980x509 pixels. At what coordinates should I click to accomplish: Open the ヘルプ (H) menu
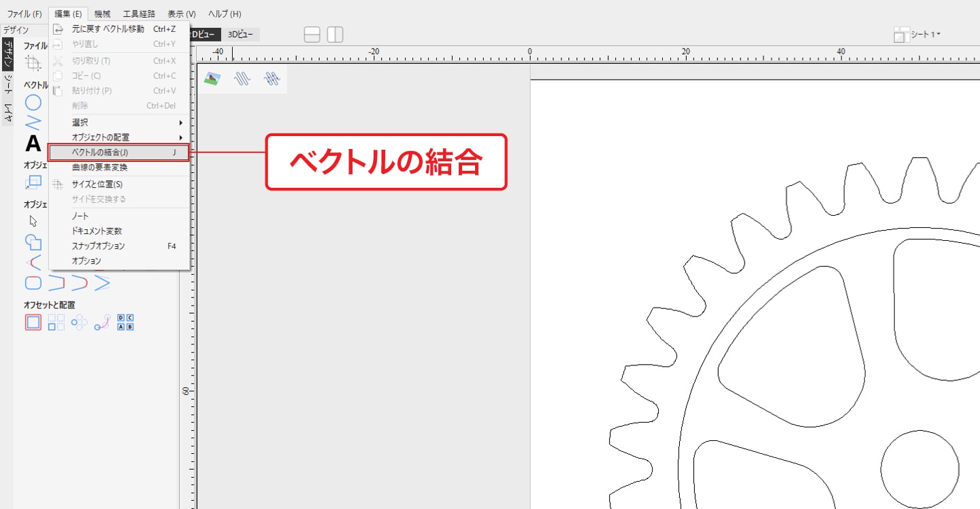[225, 14]
